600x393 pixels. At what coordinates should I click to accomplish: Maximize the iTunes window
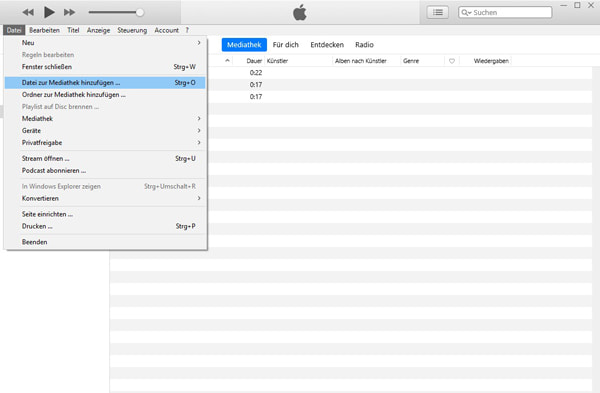[x=577, y=5]
